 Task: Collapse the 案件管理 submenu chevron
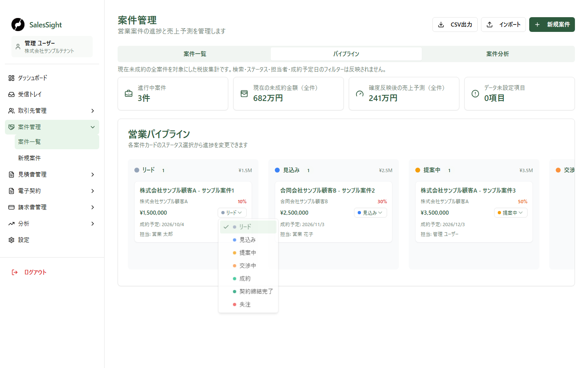(93, 127)
